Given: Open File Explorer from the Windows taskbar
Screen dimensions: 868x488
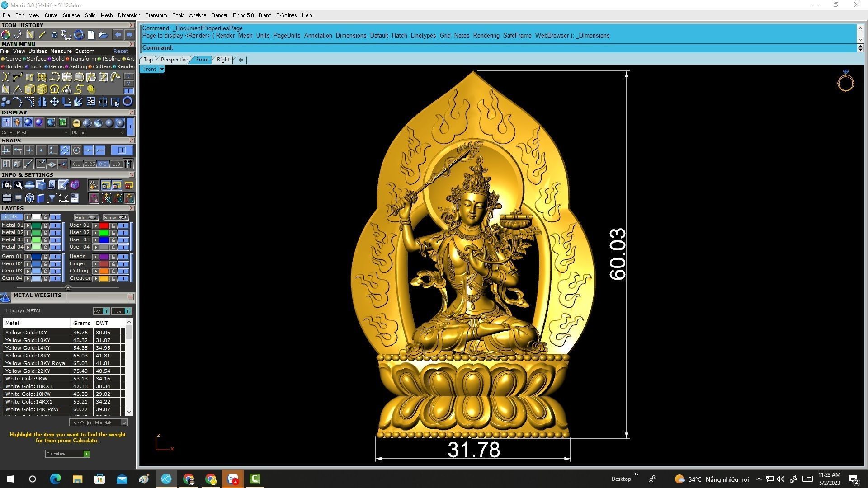Looking at the screenshot, I should [x=77, y=479].
